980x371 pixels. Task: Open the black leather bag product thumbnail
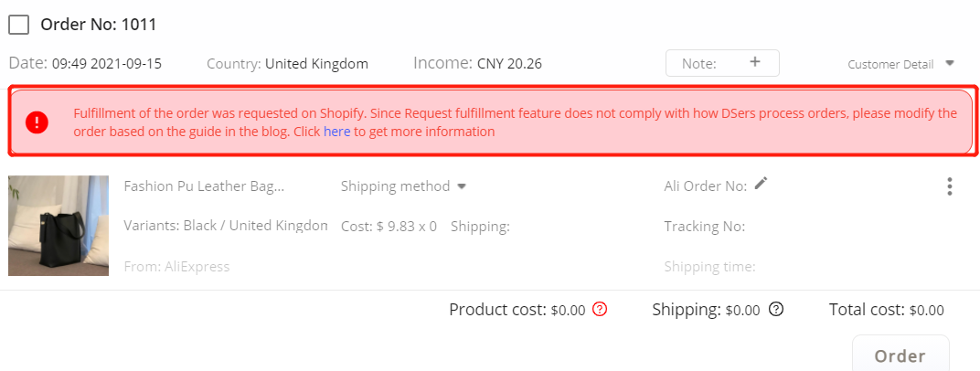59,226
